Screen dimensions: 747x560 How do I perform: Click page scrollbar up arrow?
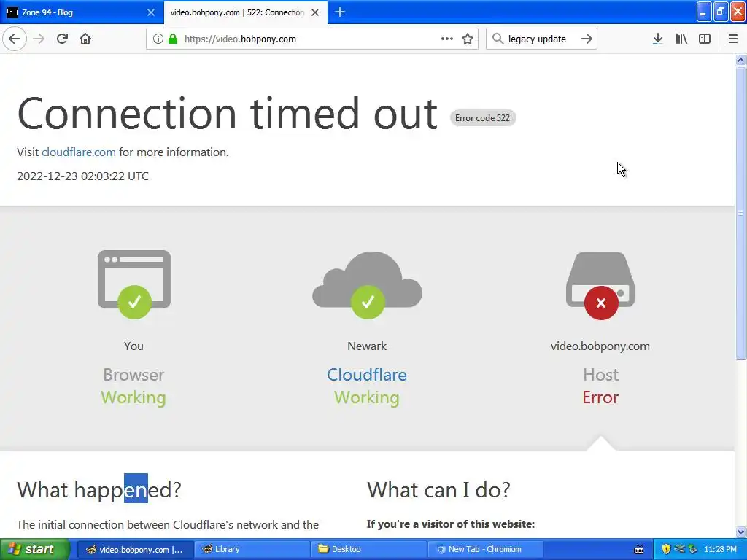tap(741, 60)
